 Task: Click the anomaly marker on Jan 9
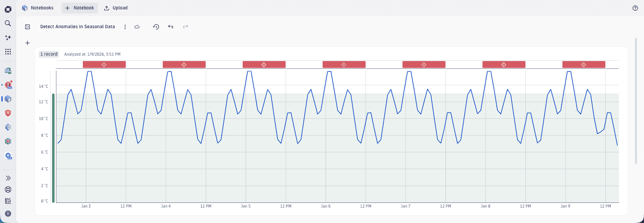[x=584, y=64]
